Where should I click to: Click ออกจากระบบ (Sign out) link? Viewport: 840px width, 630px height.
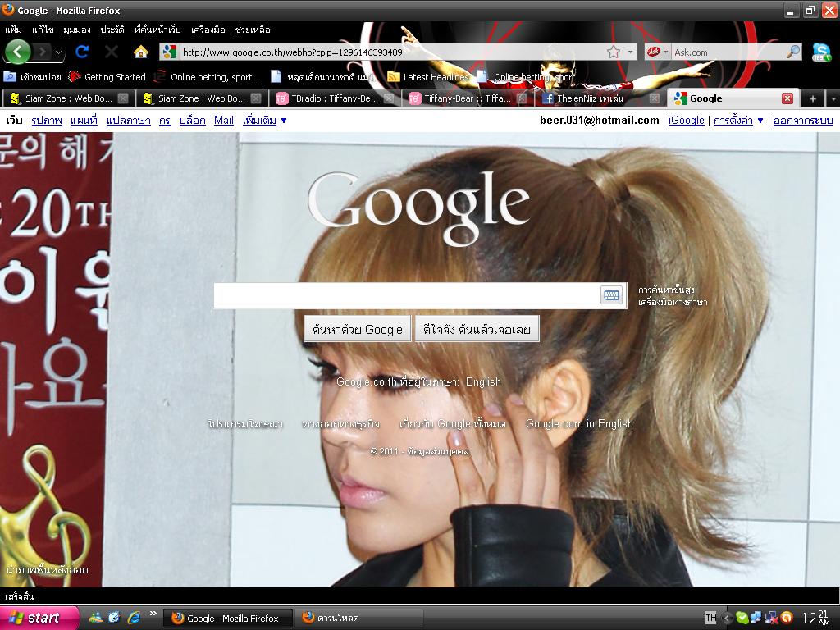coord(803,121)
